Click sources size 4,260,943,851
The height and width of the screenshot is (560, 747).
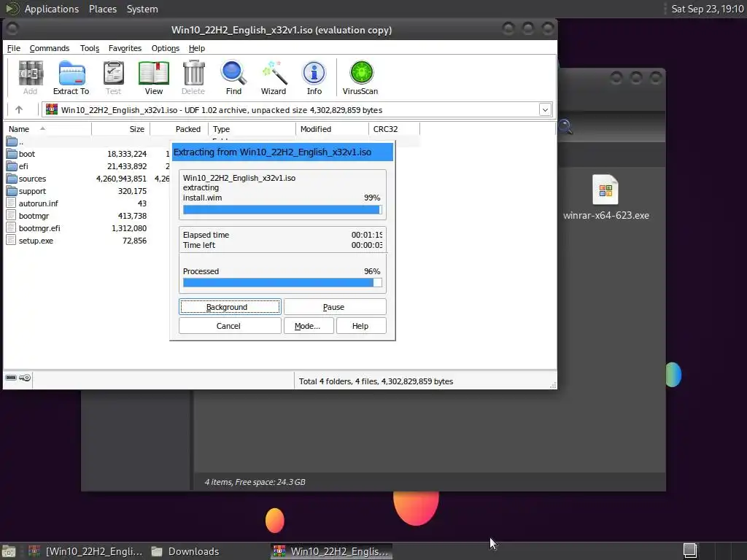coord(121,179)
